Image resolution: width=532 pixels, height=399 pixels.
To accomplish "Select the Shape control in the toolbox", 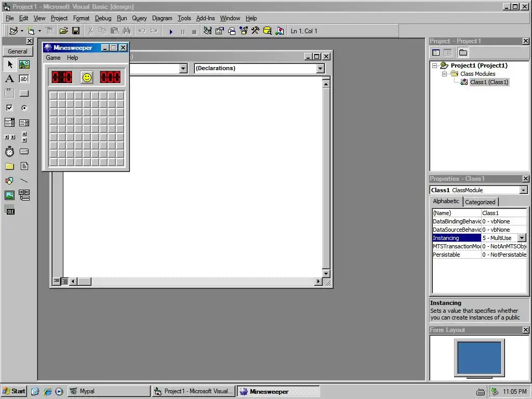I will pyautogui.click(x=10, y=181).
